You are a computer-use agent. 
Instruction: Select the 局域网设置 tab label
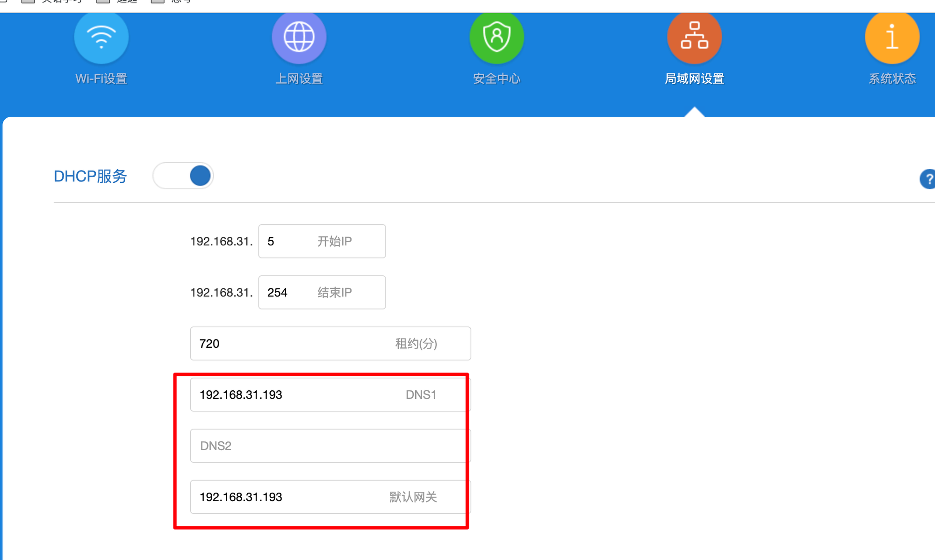[695, 79]
